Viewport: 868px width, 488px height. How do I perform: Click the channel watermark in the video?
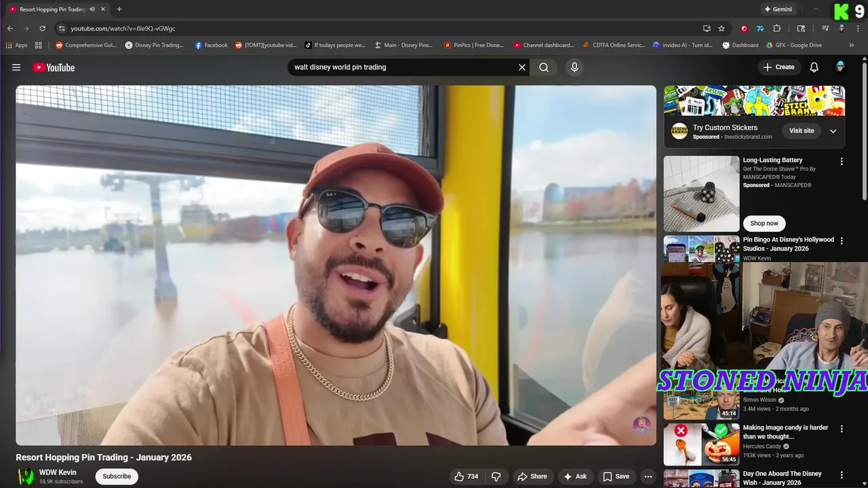[x=642, y=426]
